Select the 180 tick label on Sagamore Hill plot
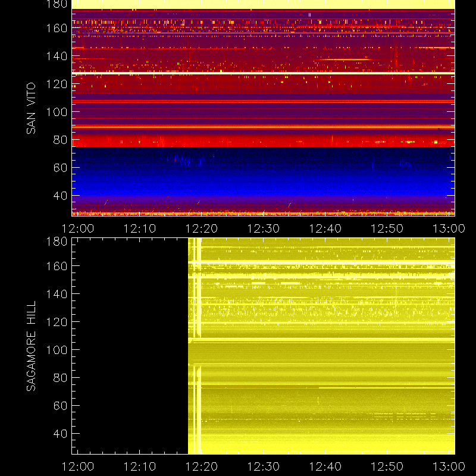Image resolution: width=476 pixels, height=476 pixels. (57, 242)
